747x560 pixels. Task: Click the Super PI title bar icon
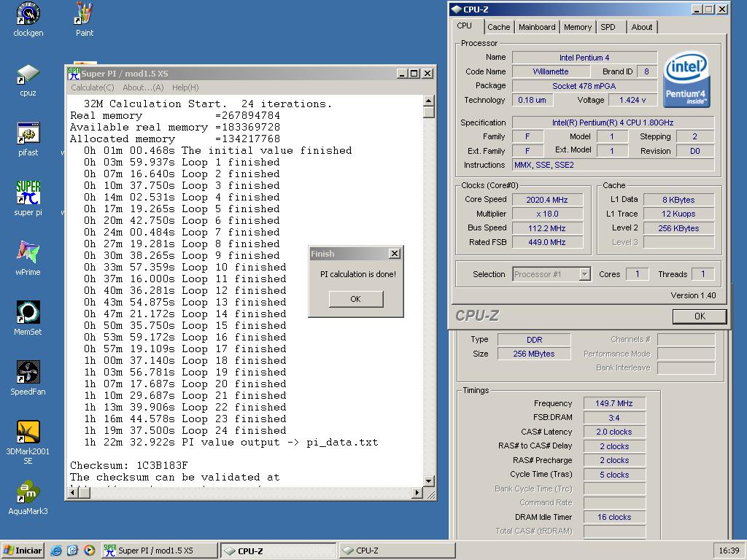click(x=74, y=74)
